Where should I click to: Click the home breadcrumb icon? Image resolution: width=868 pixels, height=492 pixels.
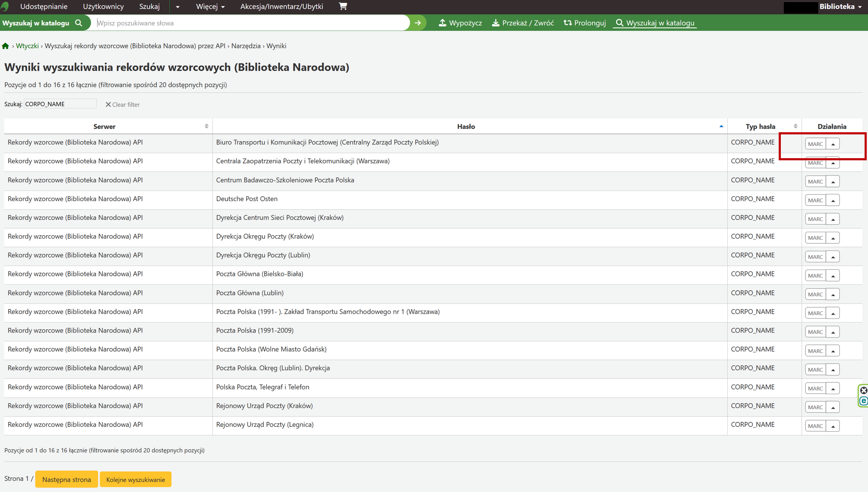6,46
